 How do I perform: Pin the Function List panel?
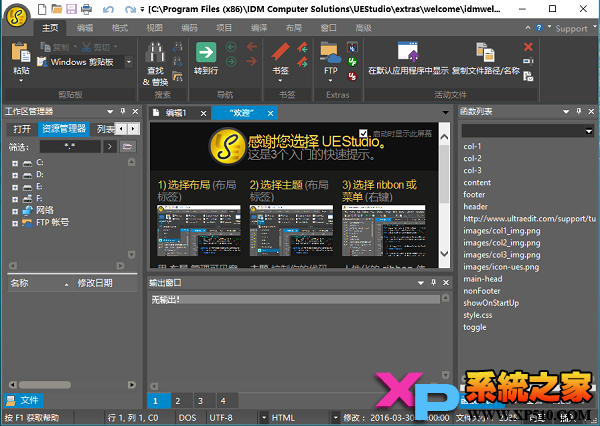[579, 111]
